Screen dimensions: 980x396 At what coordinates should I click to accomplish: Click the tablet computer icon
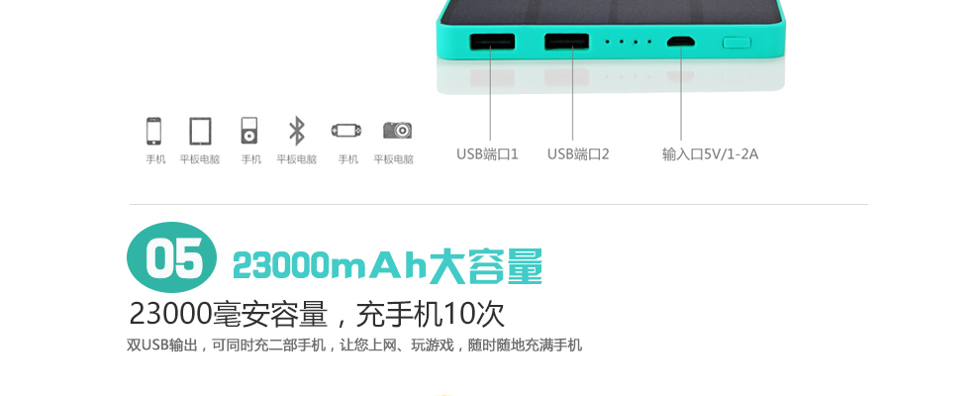pos(200,131)
